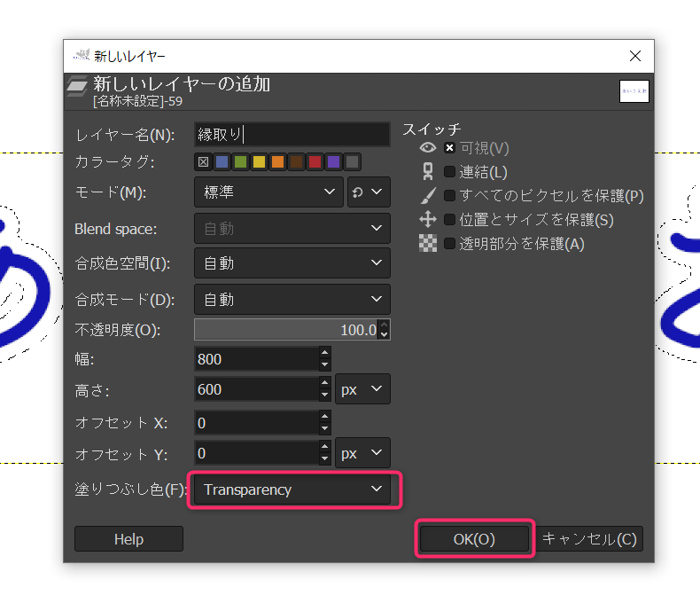This screenshot has height=603, width=700.
Task: Click the Help button
Action: tap(128, 538)
